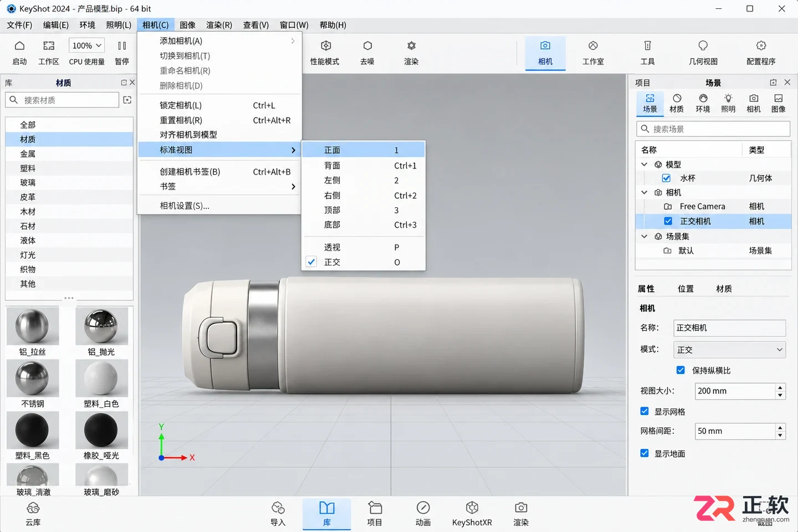This screenshot has width=798, height=532.
Task: Open 相机设置(S)... menu item
Action: tap(219, 206)
